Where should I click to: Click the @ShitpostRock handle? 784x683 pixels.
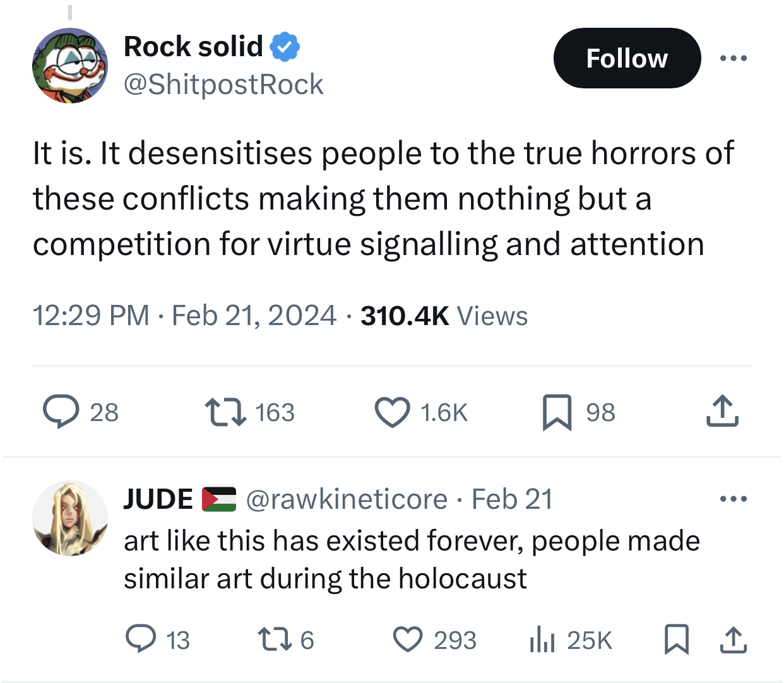[x=223, y=85]
